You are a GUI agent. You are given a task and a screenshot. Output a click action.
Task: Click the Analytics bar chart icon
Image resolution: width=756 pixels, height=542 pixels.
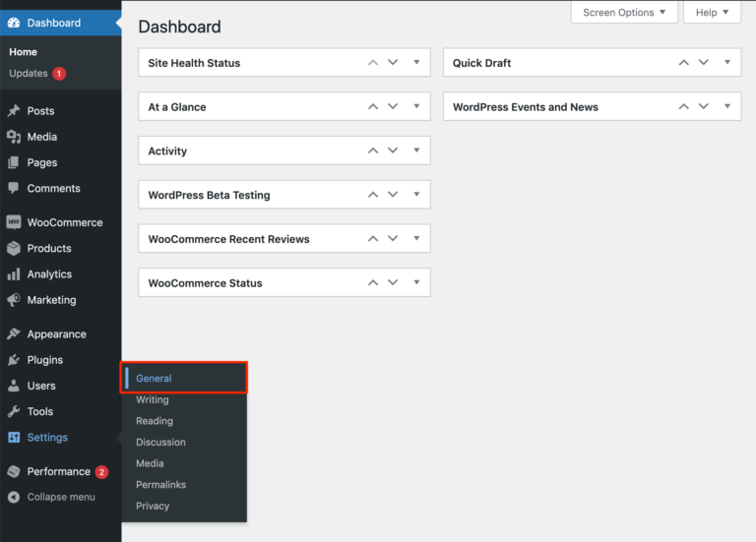14,274
